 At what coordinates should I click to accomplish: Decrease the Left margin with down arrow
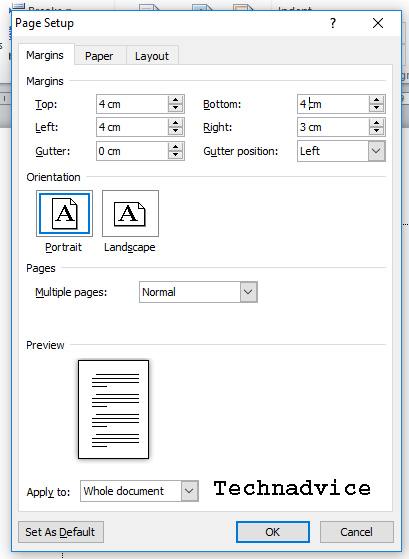[175, 131]
